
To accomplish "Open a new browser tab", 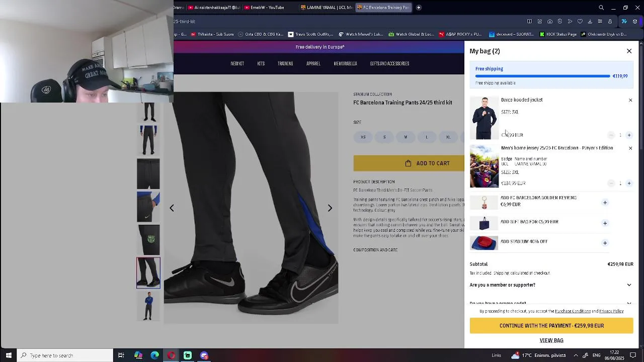I will [419, 8].
